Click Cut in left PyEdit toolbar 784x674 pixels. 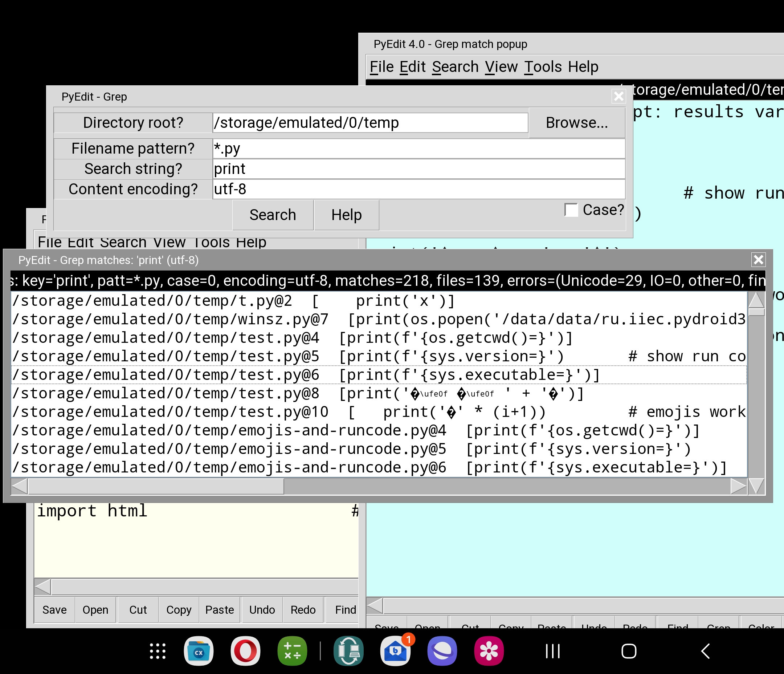click(x=138, y=610)
